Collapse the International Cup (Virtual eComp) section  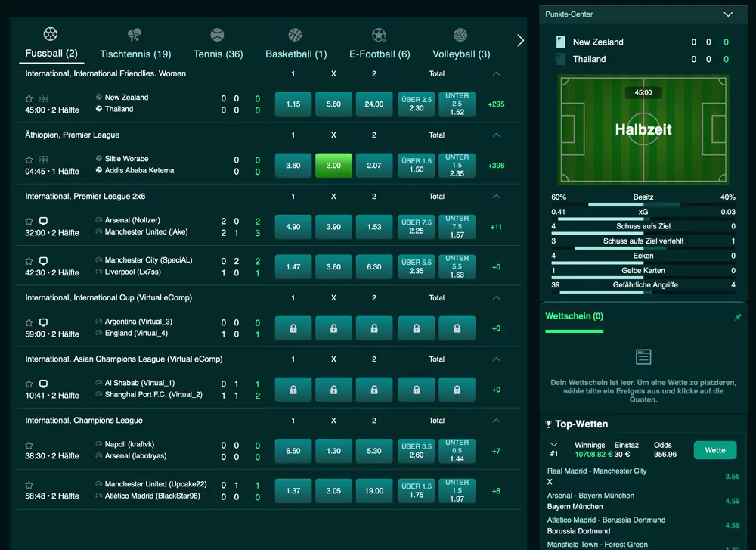tap(496, 297)
